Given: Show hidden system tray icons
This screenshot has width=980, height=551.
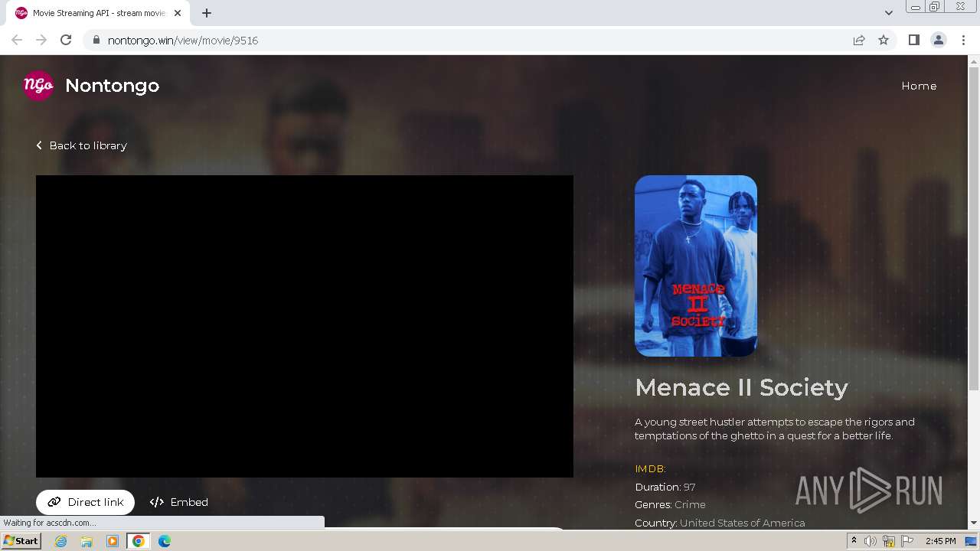Looking at the screenshot, I should click(854, 541).
